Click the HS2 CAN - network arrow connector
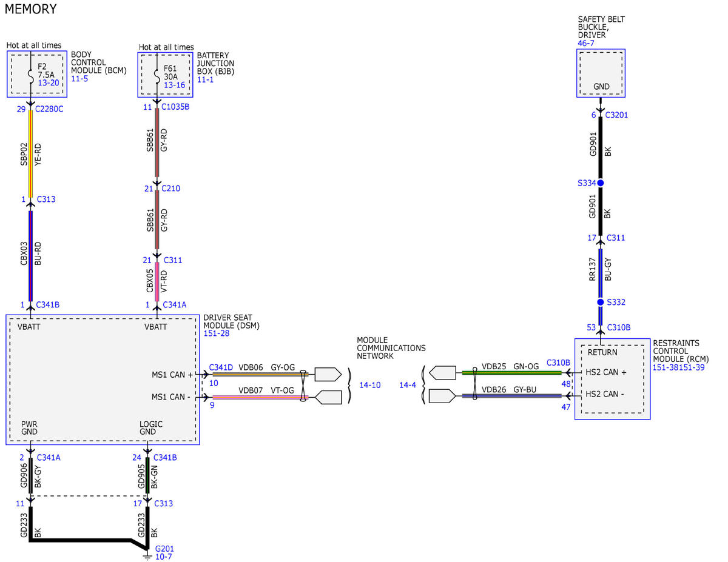728x562 pixels. pos(442,396)
